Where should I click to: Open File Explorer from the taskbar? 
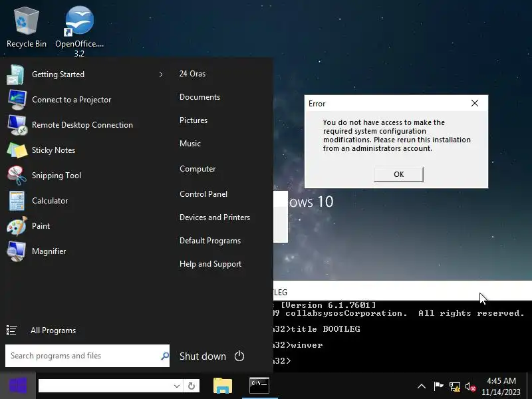click(x=223, y=386)
